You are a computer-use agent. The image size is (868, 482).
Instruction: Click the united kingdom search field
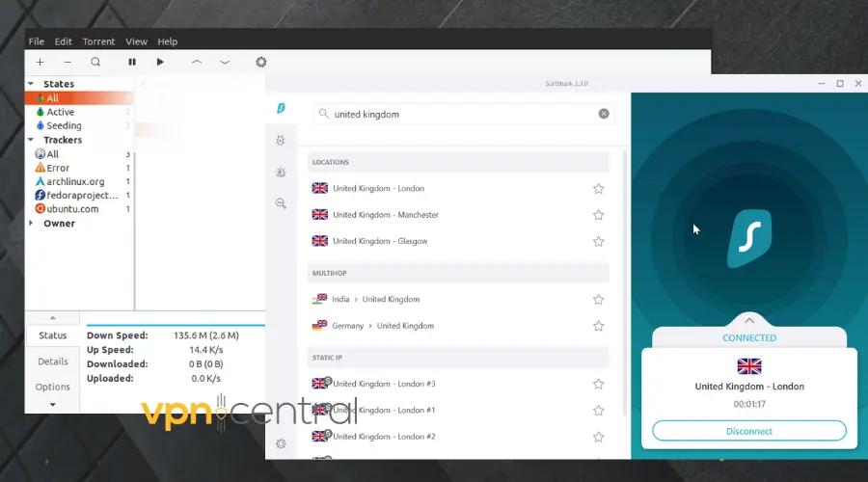463,115
